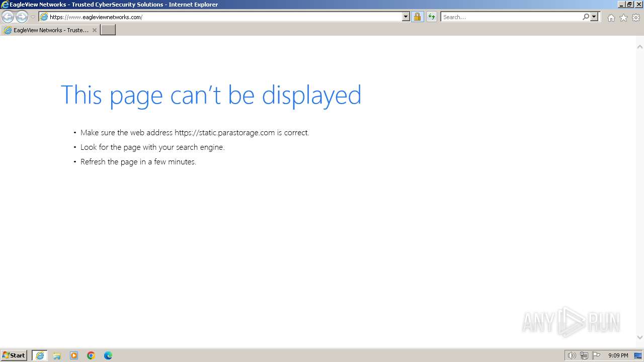
Task: Click the 'This page can't be displayed' heading
Action: 211,95
